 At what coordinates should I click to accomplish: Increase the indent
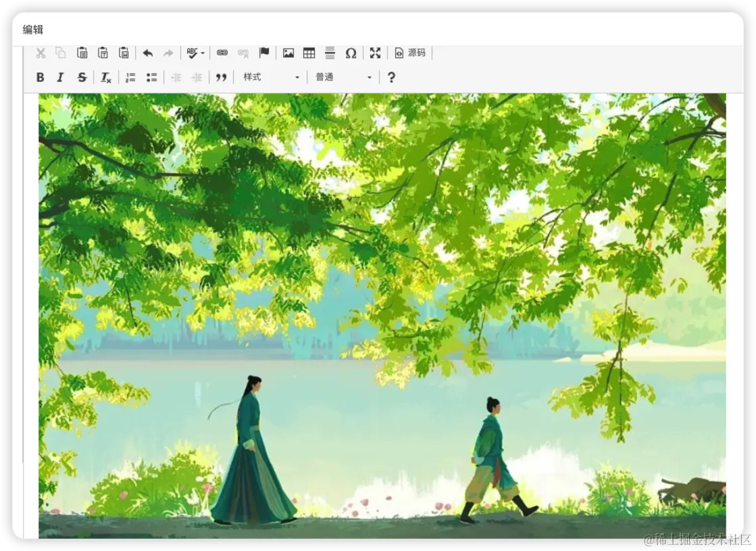coord(197,77)
